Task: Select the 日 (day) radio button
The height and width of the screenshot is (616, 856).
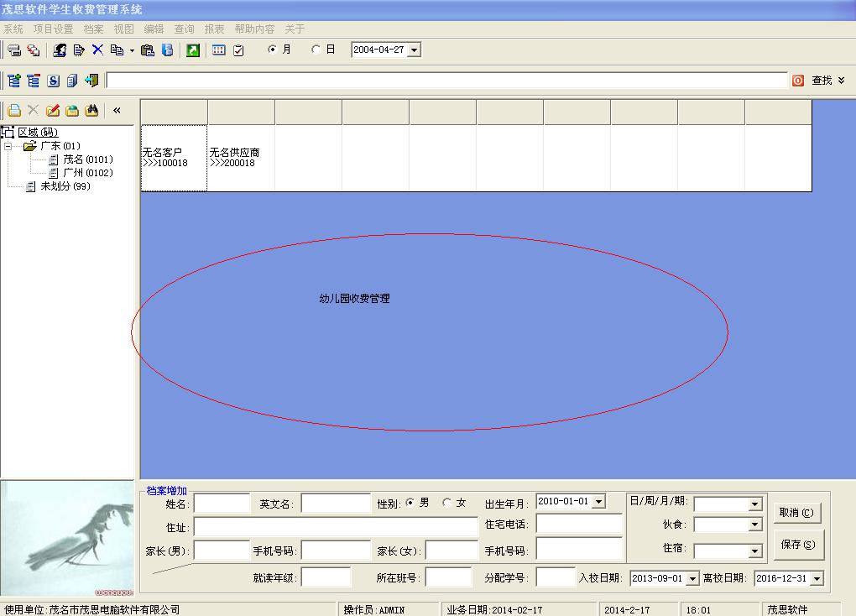Action: (316, 50)
